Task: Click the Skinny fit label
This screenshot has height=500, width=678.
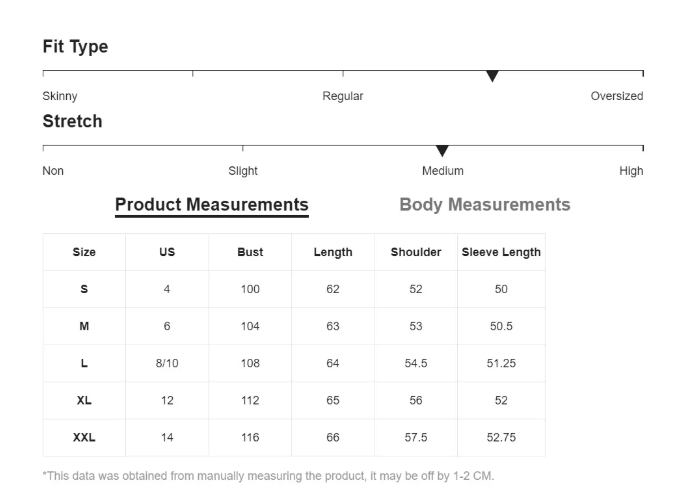Action: [x=60, y=96]
